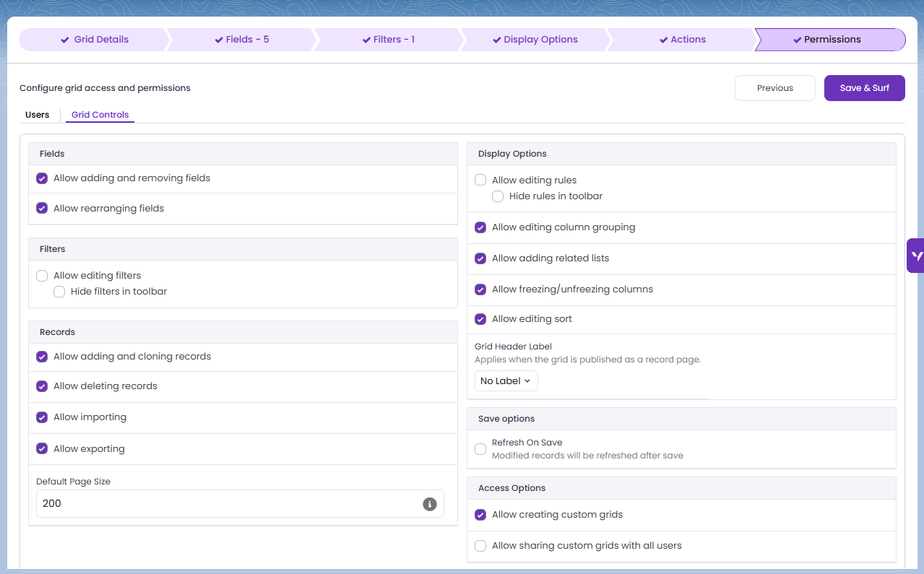Open the Filters - 1 step

tap(388, 40)
